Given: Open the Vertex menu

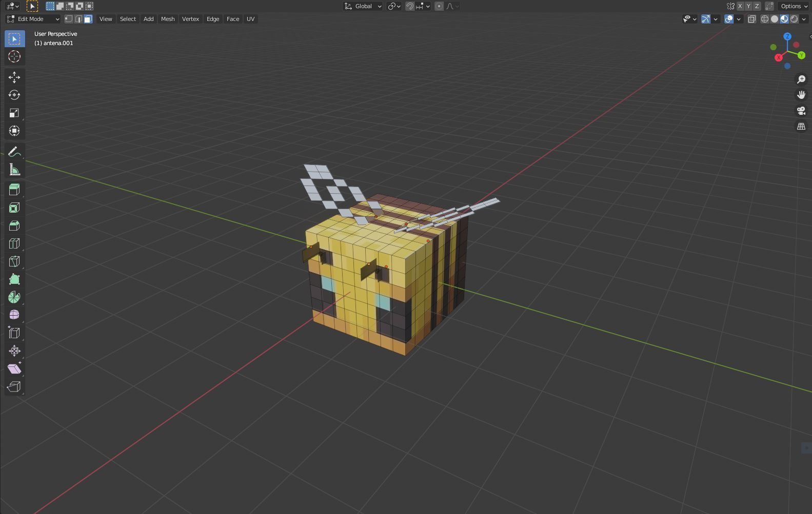Looking at the screenshot, I should 190,19.
